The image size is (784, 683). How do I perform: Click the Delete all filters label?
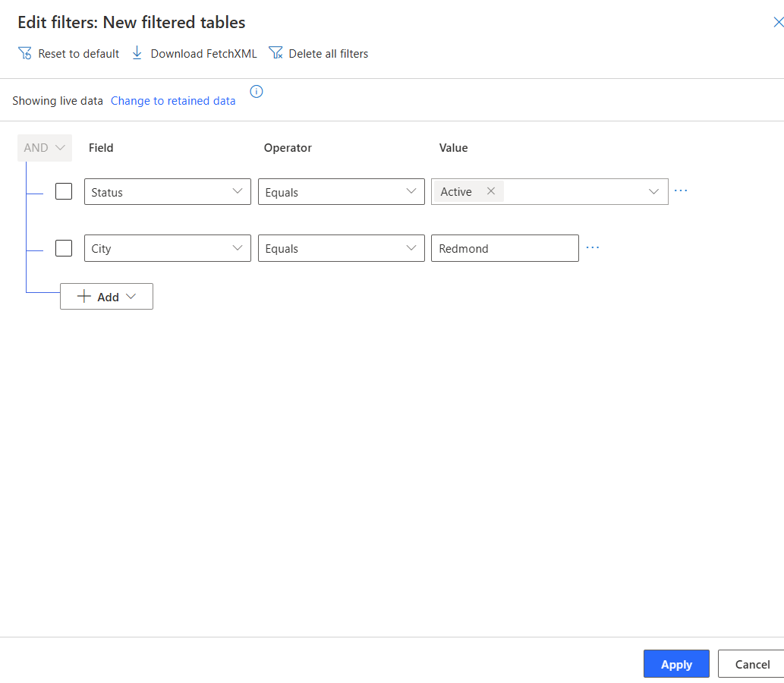329,53
